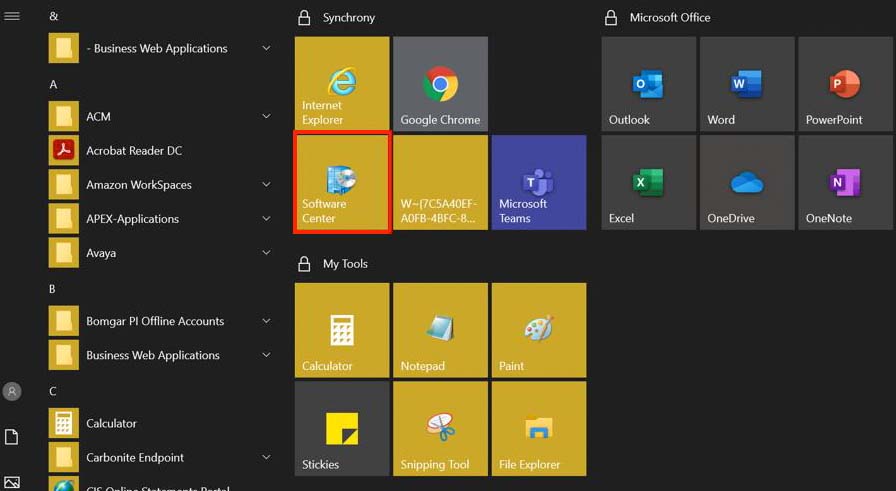
Task: Launch the Microsoft Teams tile
Action: coord(539,182)
